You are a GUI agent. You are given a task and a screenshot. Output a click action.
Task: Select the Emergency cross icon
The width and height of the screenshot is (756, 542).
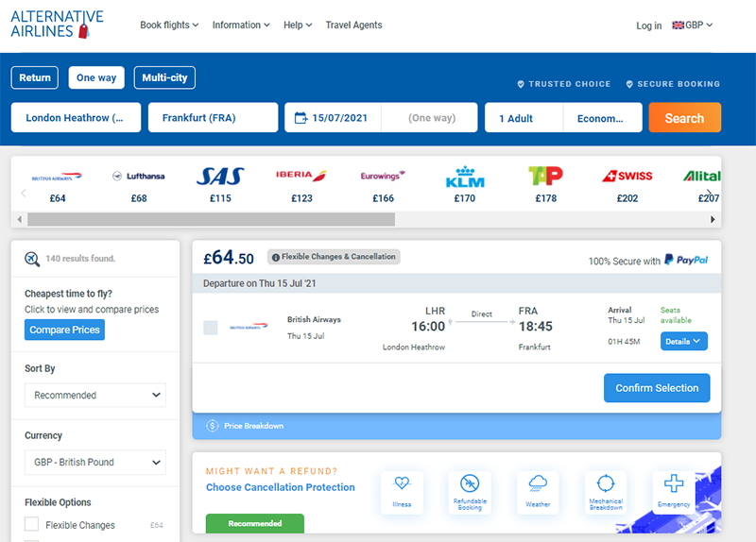pyautogui.click(x=674, y=483)
